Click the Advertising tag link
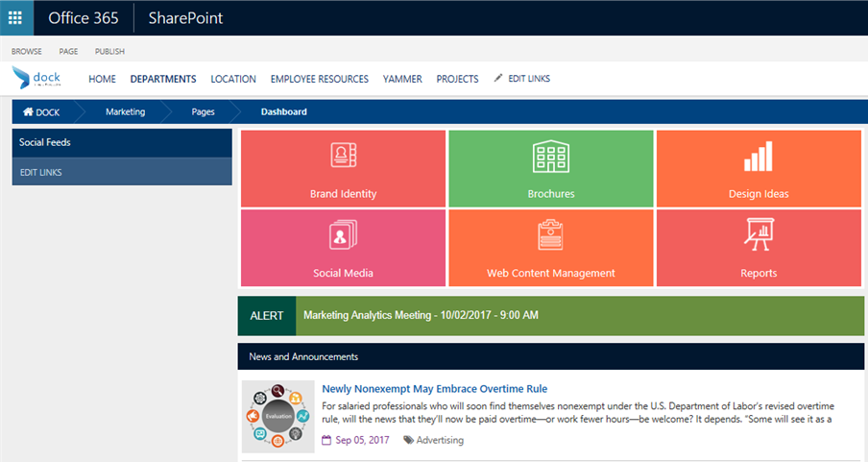868x462 pixels. [x=440, y=440]
